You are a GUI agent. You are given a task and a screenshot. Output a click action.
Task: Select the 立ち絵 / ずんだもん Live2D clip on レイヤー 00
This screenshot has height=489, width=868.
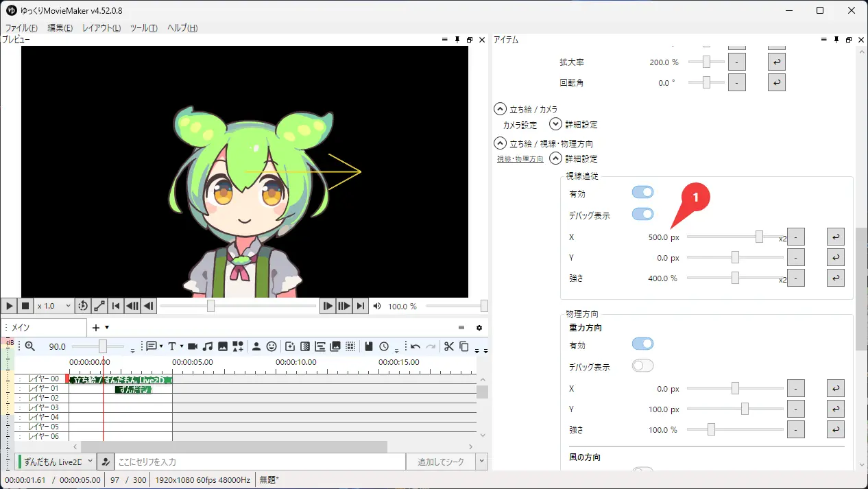pyautogui.click(x=120, y=379)
